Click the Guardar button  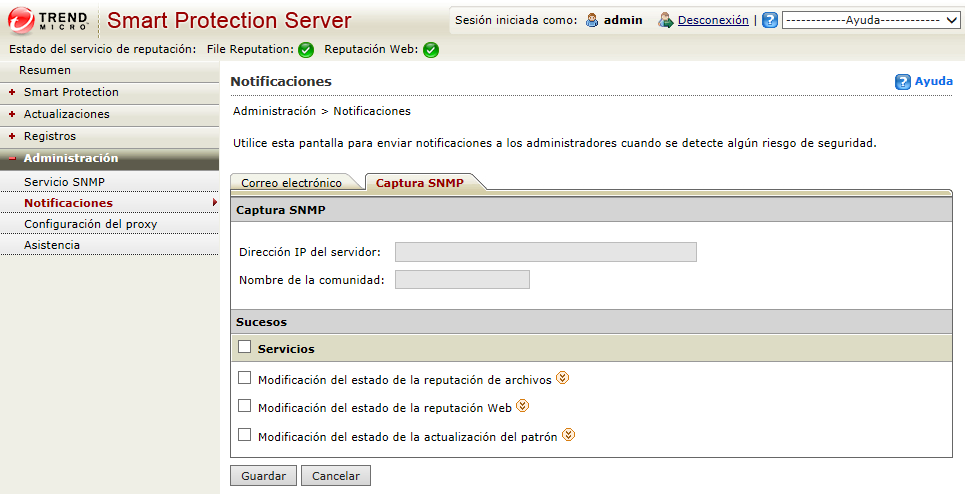tap(263, 476)
